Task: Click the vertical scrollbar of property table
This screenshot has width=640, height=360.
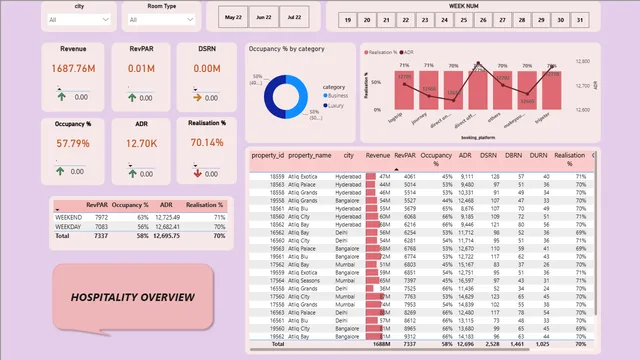Action: click(x=596, y=233)
